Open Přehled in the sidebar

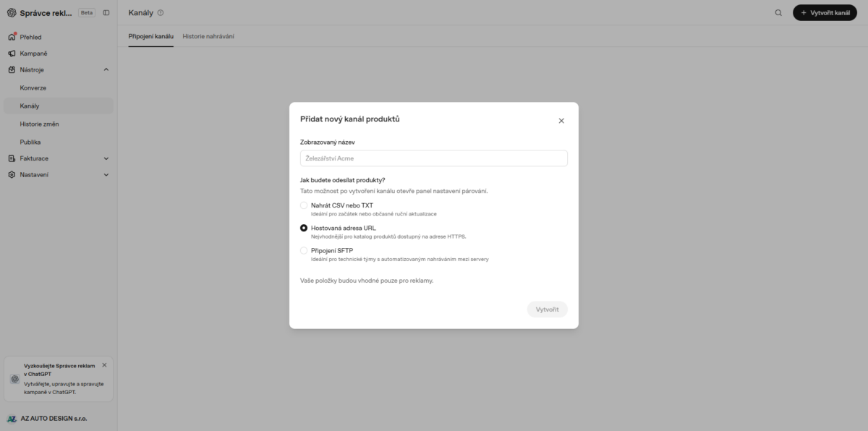(58, 37)
